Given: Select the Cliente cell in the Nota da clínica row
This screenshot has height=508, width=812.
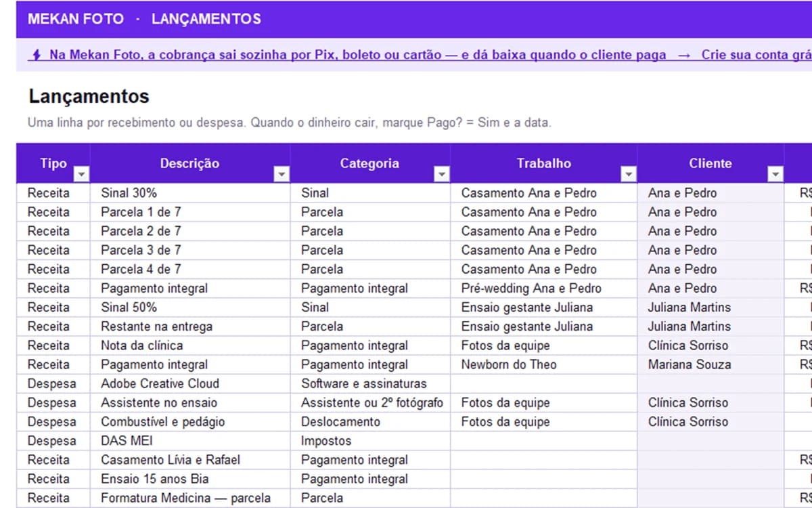Looking at the screenshot, I should [x=710, y=345].
